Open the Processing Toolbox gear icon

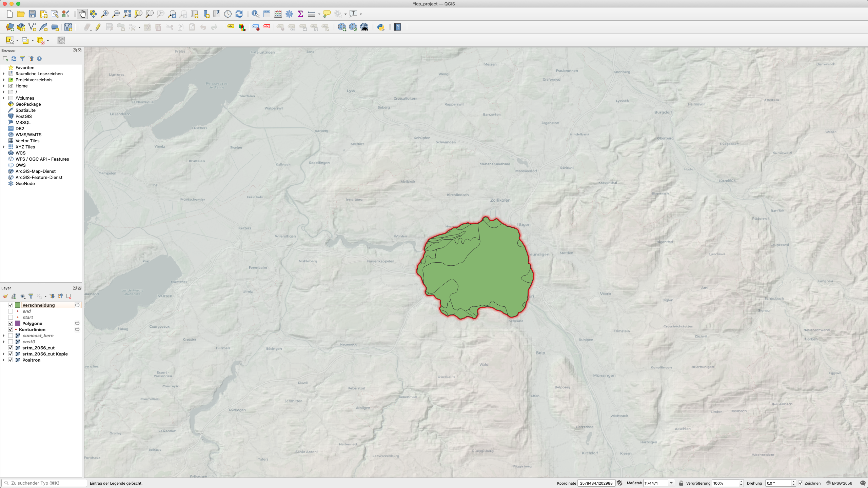[x=289, y=14]
